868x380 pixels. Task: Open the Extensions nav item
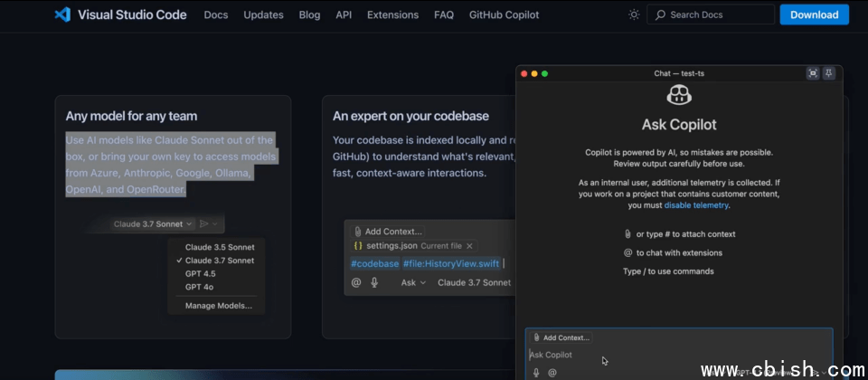tap(393, 15)
